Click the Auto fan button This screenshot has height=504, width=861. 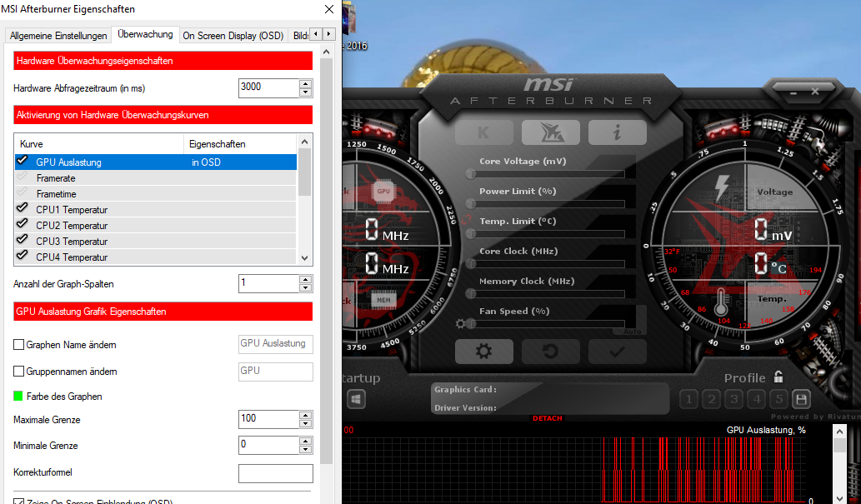(632, 332)
